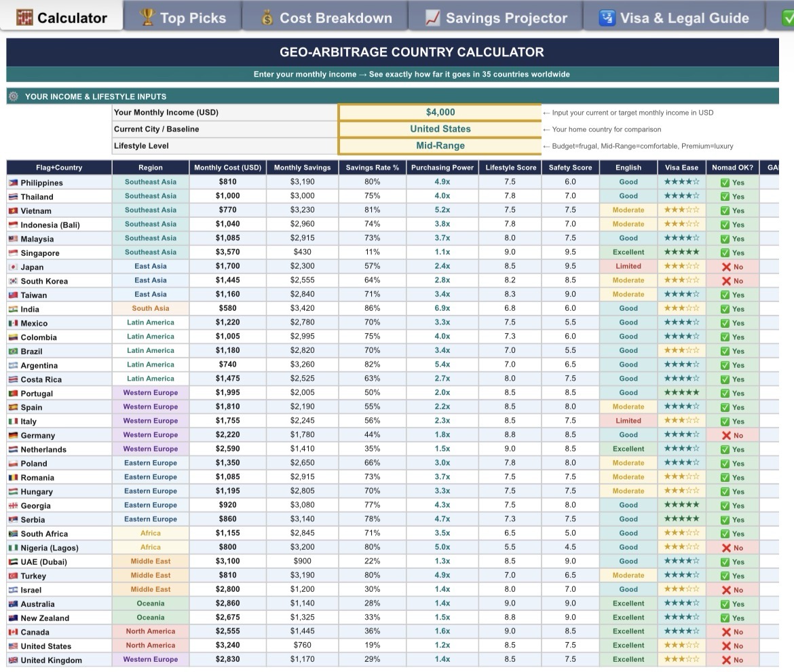Open the Current City baseline selector
This screenshot has height=672, width=794.
(441, 129)
